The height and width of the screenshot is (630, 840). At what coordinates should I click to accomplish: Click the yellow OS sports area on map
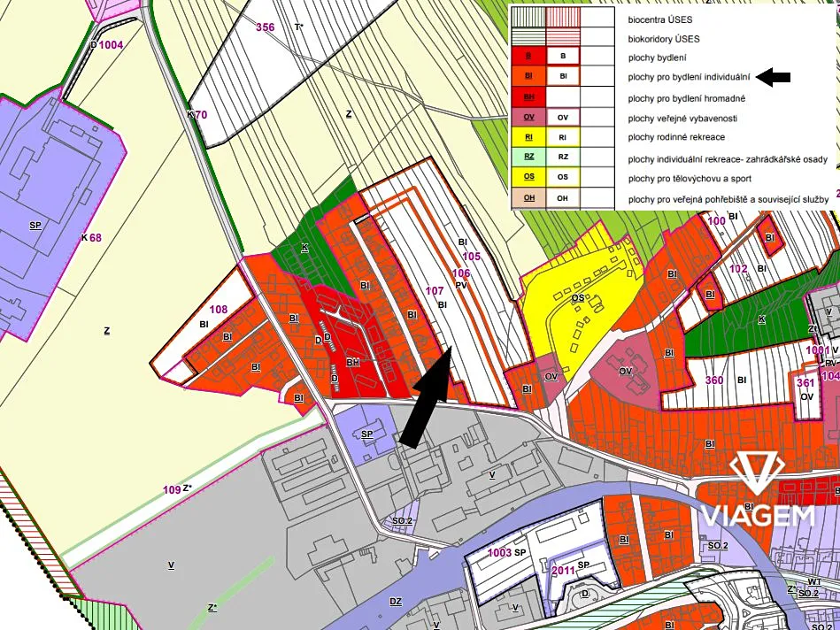(x=577, y=299)
